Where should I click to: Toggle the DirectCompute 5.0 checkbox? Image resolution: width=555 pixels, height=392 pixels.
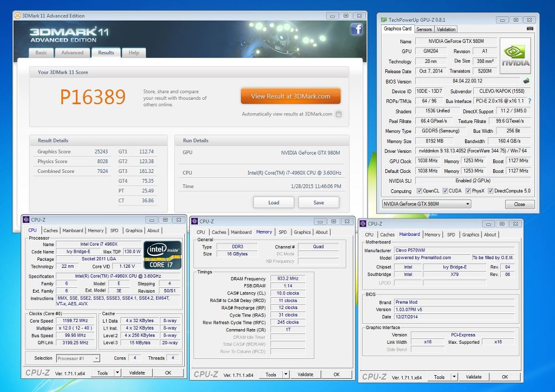tap(491, 190)
